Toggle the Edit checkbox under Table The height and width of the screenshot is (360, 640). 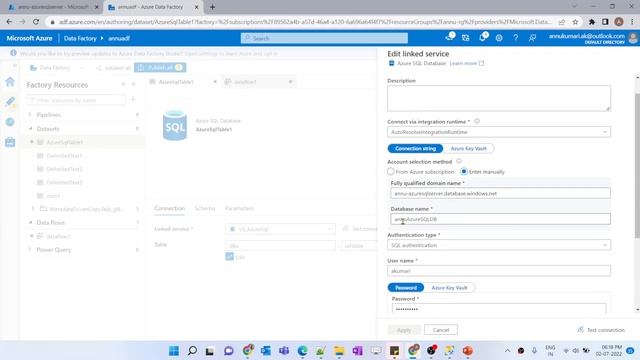[x=229, y=256]
